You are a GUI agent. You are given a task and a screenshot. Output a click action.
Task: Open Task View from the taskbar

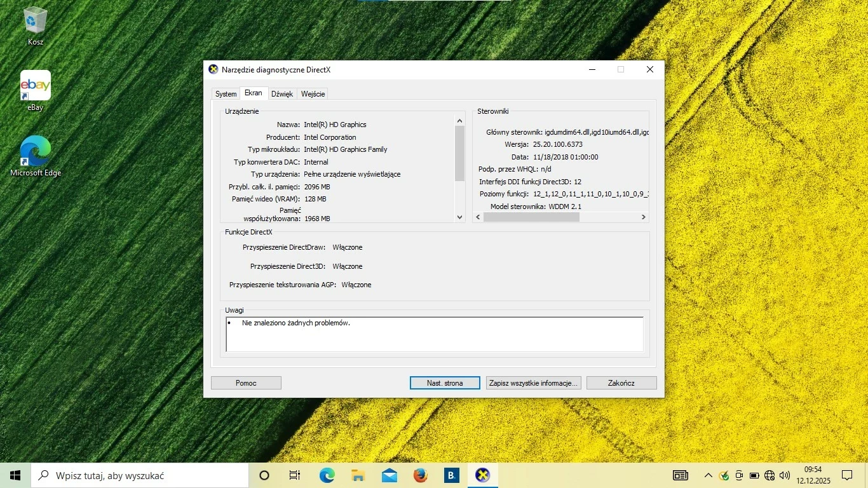coord(294,475)
